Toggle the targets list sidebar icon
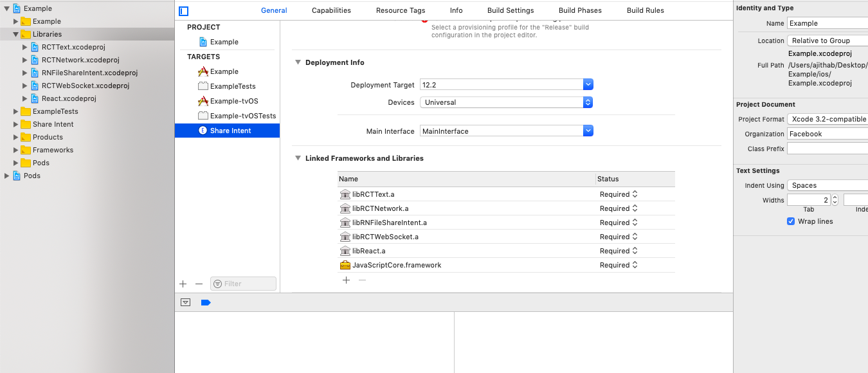Viewport: 868px width, 373px height. [184, 11]
